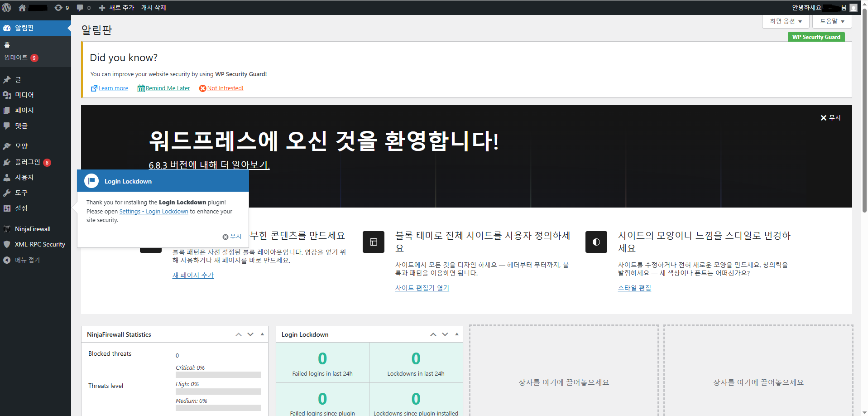Image resolution: width=868 pixels, height=416 pixels.
Task: Open comments bubble in admin bar
Action: (x=80, y=8)
